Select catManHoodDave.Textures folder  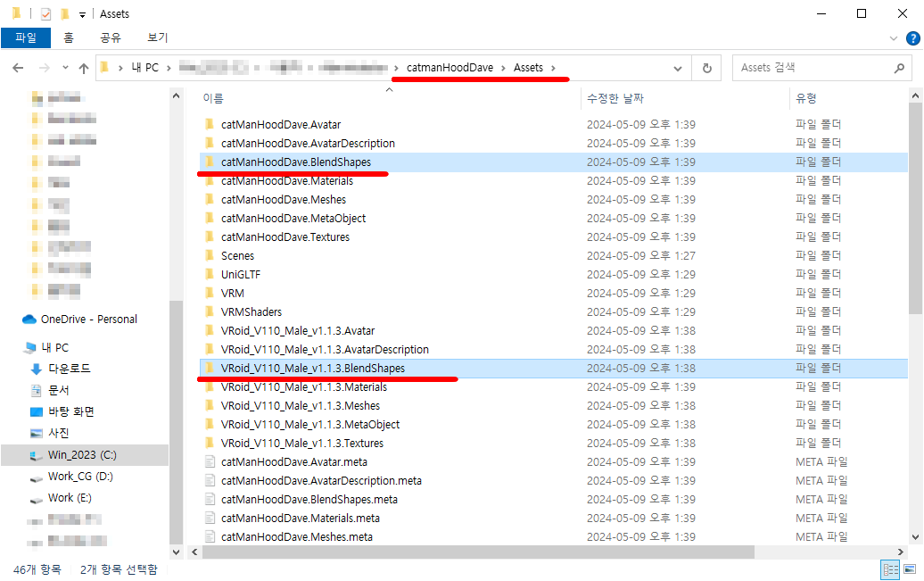point(285,237)
